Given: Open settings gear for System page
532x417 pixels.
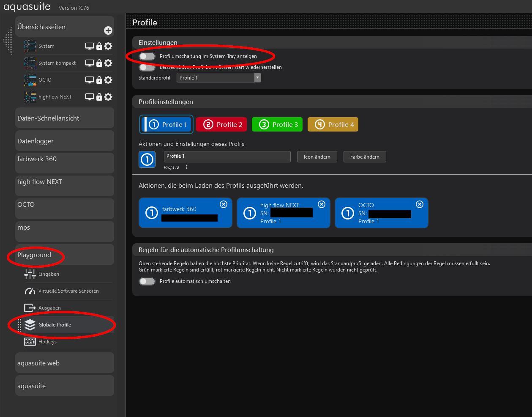Looking at the screenshot, I should tap(108, 46).
